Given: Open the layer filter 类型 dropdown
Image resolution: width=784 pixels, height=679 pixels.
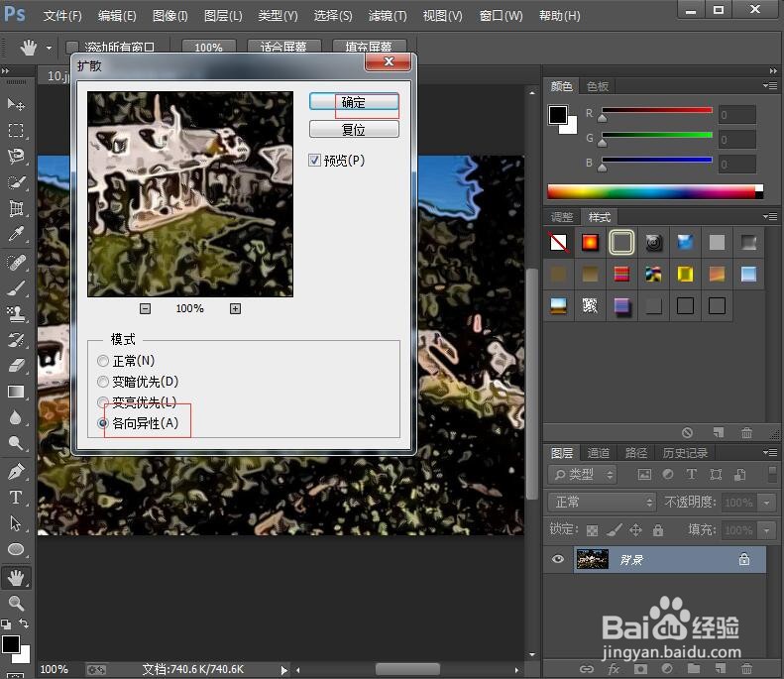Looking at the screenshot, I should (x=583, y=474).
